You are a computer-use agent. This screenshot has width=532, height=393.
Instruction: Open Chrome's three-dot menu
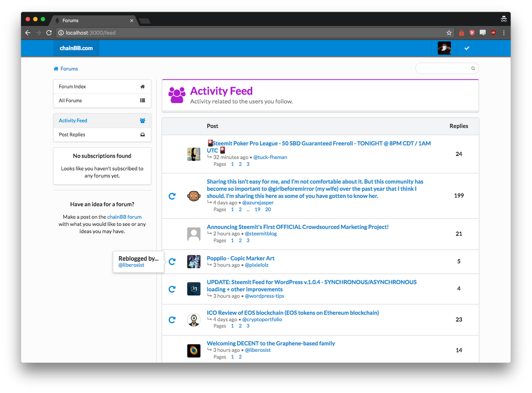tap(504, 33)
